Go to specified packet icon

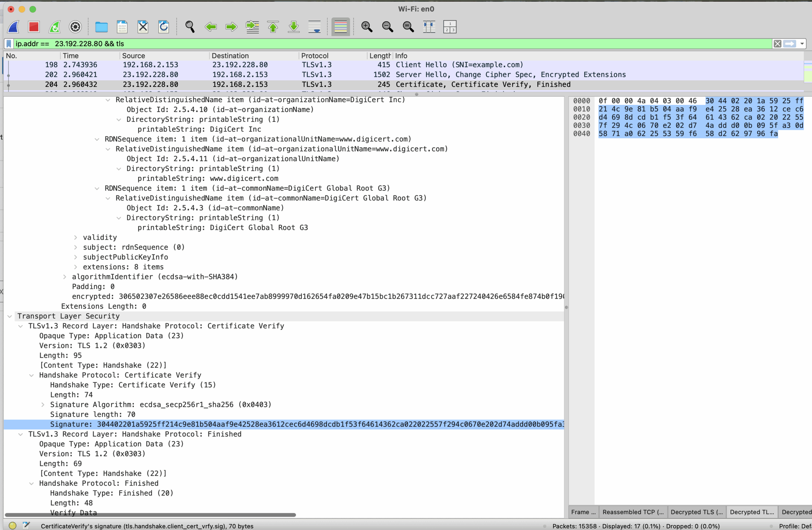point(252,27)
